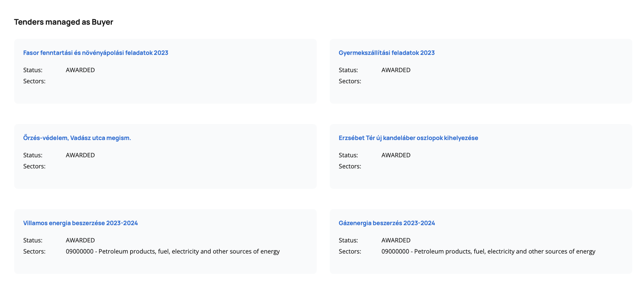Click the Tenders managed as Buyer heading
Image resolution: width=644 pixels, height=285 pixels.
coord(64,22)
